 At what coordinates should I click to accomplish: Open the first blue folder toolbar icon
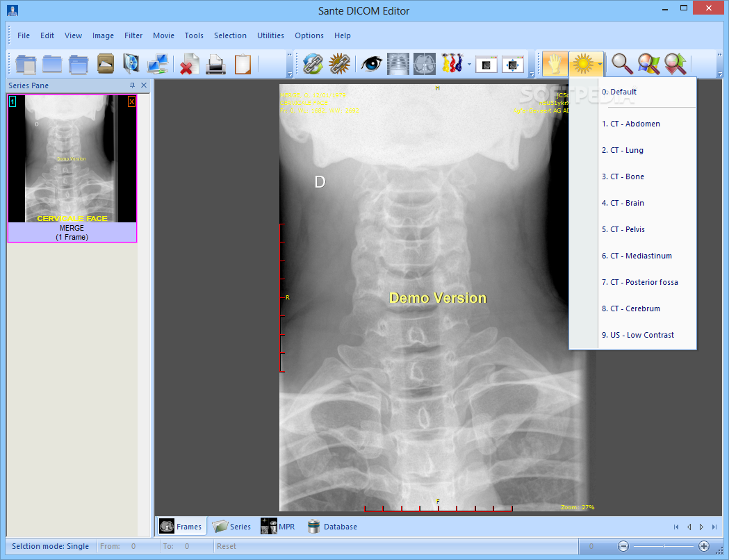[26, 64]
